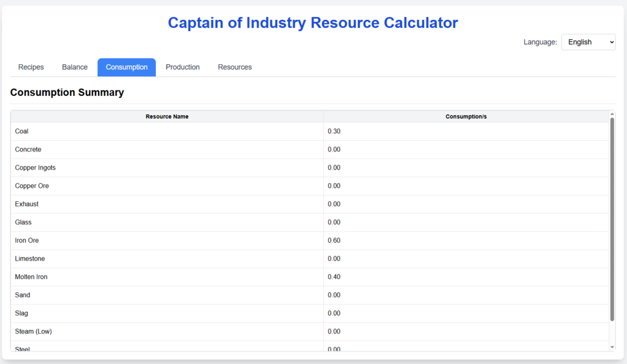Click the Consumption/s column header
Viewport: 627px width, 364px height.
point(465,117)
